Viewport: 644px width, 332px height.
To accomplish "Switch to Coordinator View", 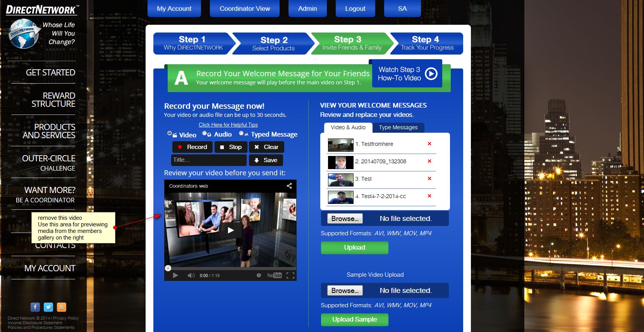I will click(x=245, y=9).
